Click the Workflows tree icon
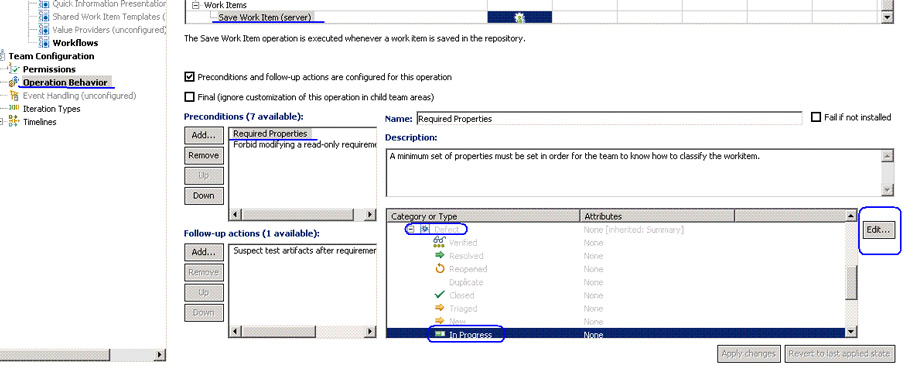Screen dimensions: 905x384 pos(44,43)
